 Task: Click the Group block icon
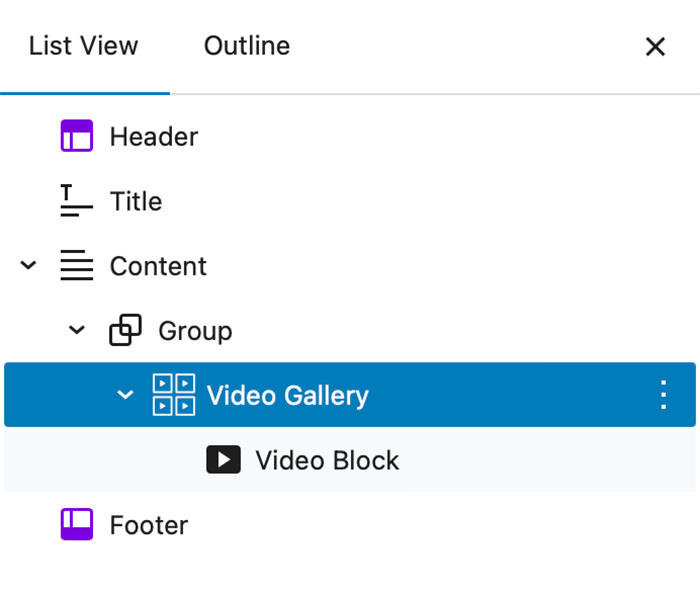click(x=125, y=331)
